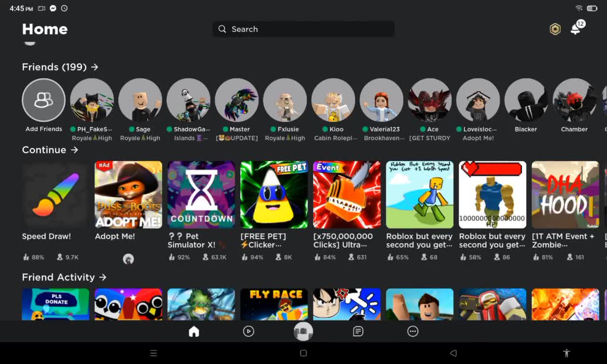Viewport: 607px width, 364px height.
Task: Tap Android back triangle button
Action: tap(453, 353)
